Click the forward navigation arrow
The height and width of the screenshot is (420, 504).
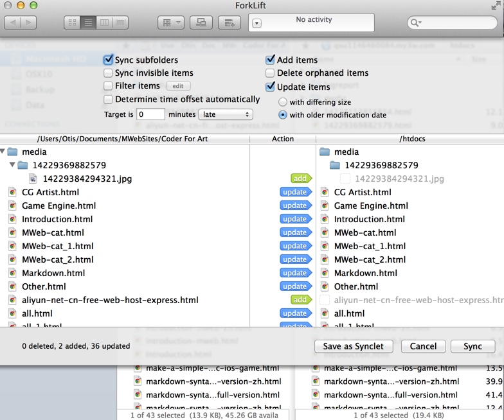click(28, 22)
